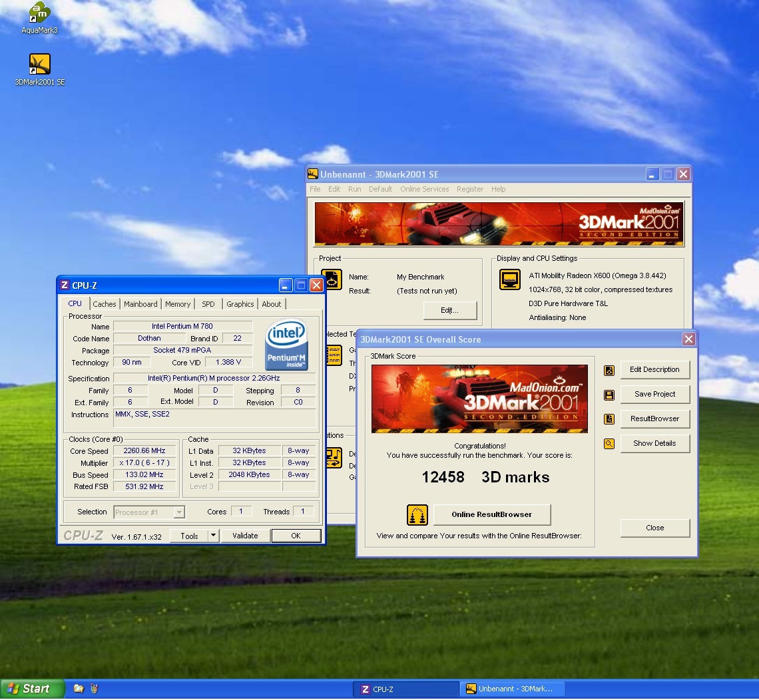Click the ResultBrowser document icon

(609, 419)
